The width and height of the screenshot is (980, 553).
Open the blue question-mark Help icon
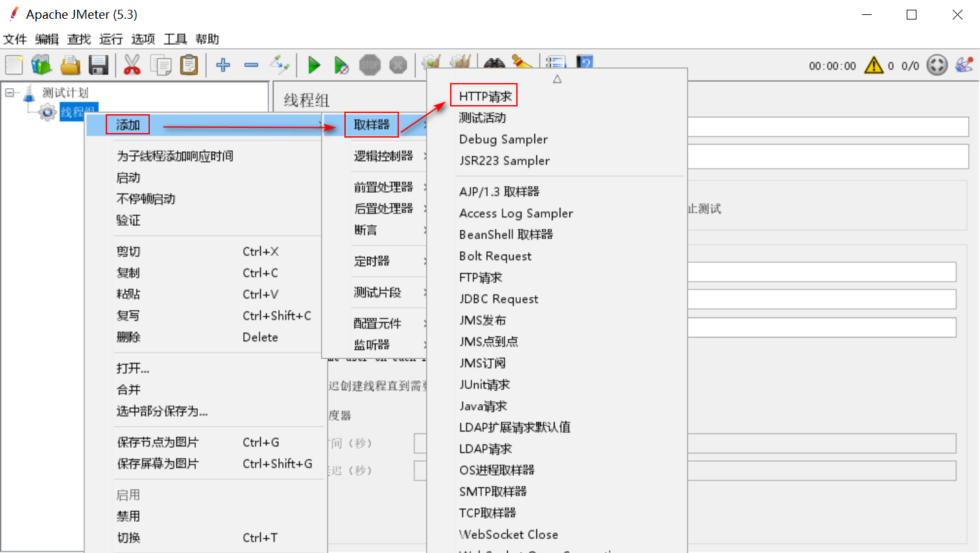point(585,62)
